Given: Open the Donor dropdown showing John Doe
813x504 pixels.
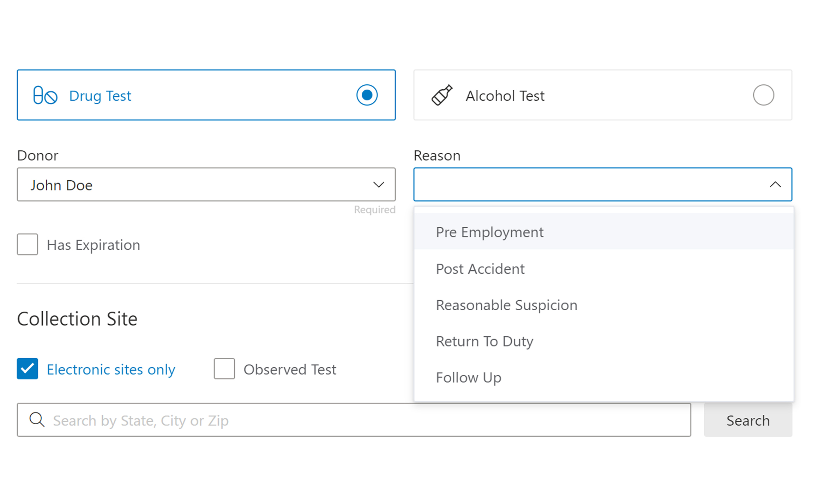Looking at the screenshot, I should (x=206, y=185).
